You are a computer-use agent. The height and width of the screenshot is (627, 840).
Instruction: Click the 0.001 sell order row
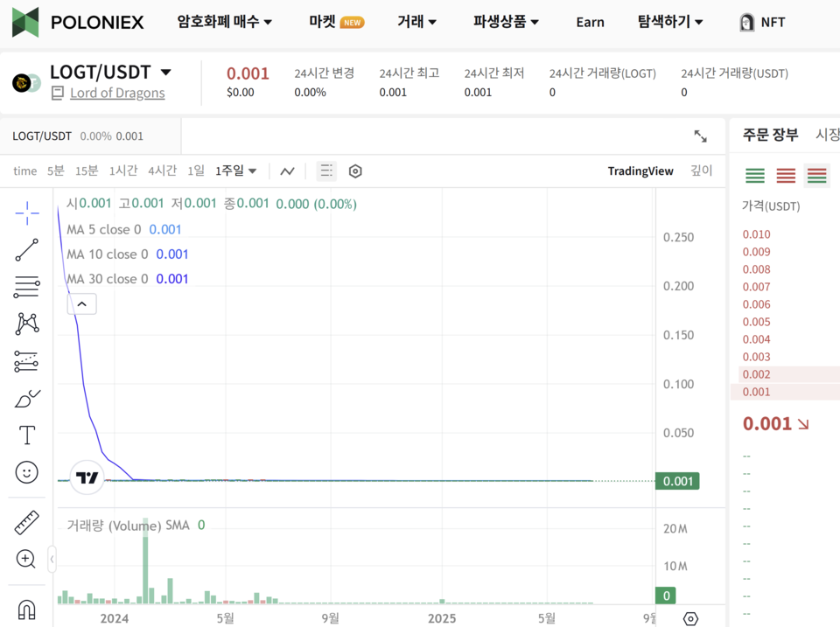tap(786, 392)
